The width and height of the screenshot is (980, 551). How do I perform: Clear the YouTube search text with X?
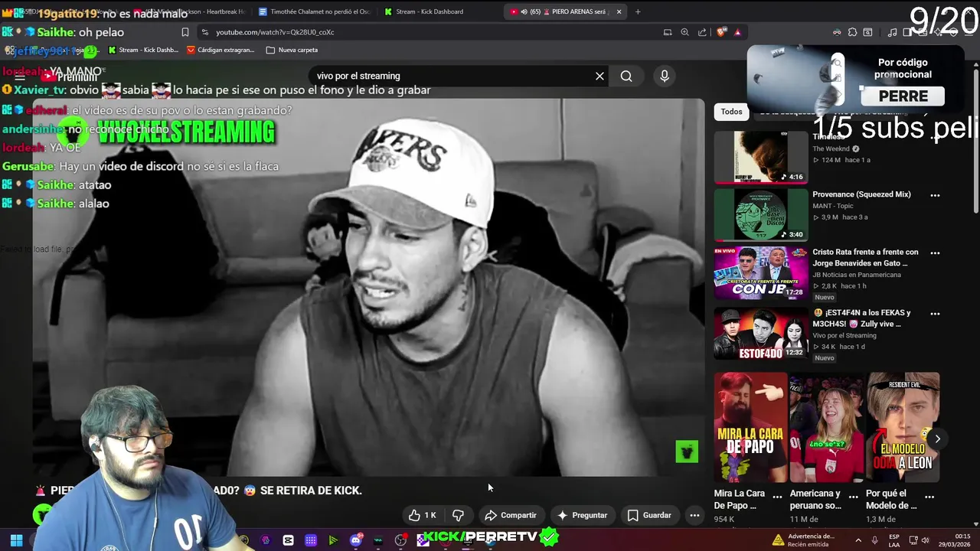pyautogui.click(x=599, y=76)
